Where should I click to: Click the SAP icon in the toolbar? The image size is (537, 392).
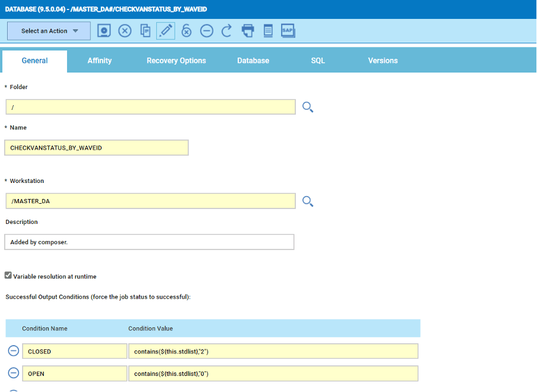coord(288,31)
